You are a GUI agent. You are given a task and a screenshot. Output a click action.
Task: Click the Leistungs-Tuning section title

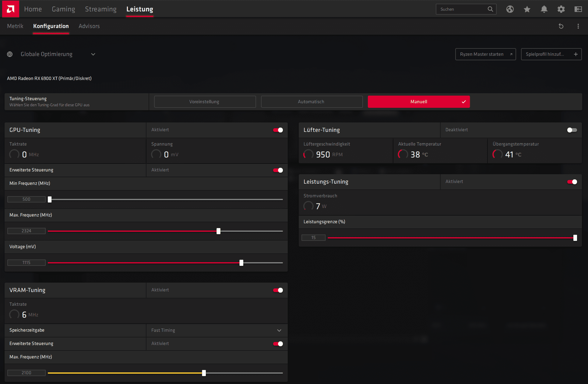tap(326, 182)
